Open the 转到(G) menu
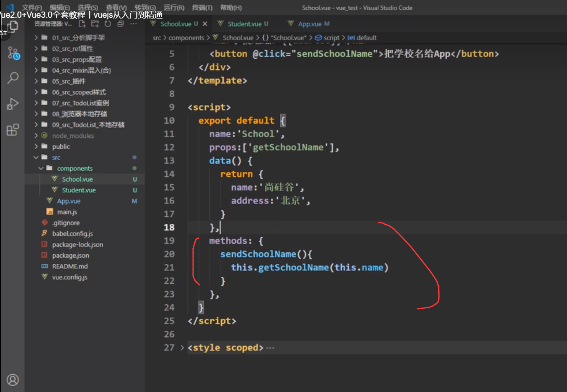567x392 pixels. 145,8
